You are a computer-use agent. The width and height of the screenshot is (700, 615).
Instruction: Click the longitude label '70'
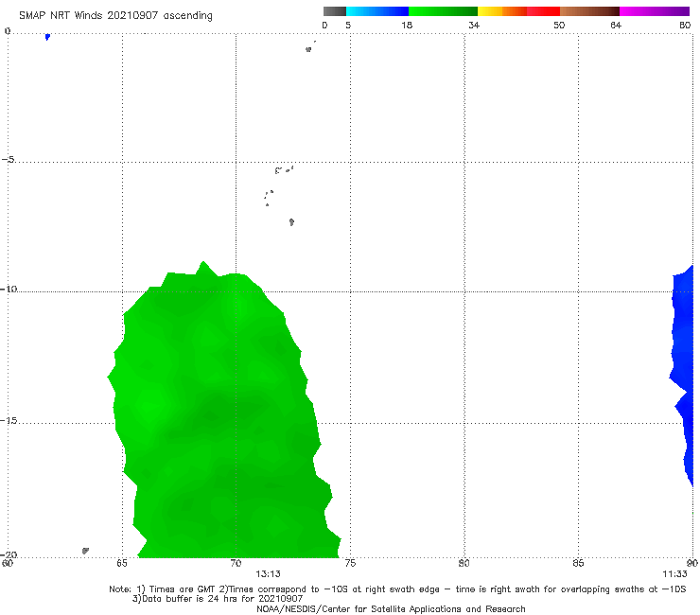tap(236, 563)
